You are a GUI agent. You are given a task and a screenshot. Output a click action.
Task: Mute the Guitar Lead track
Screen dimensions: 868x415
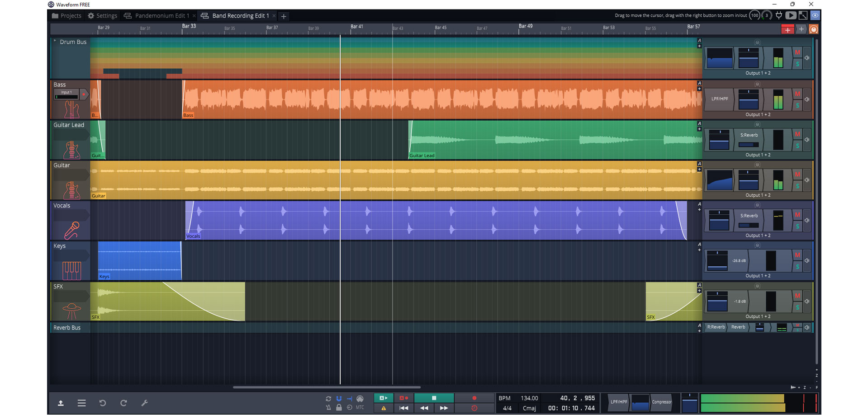click(x=797, y=134)
